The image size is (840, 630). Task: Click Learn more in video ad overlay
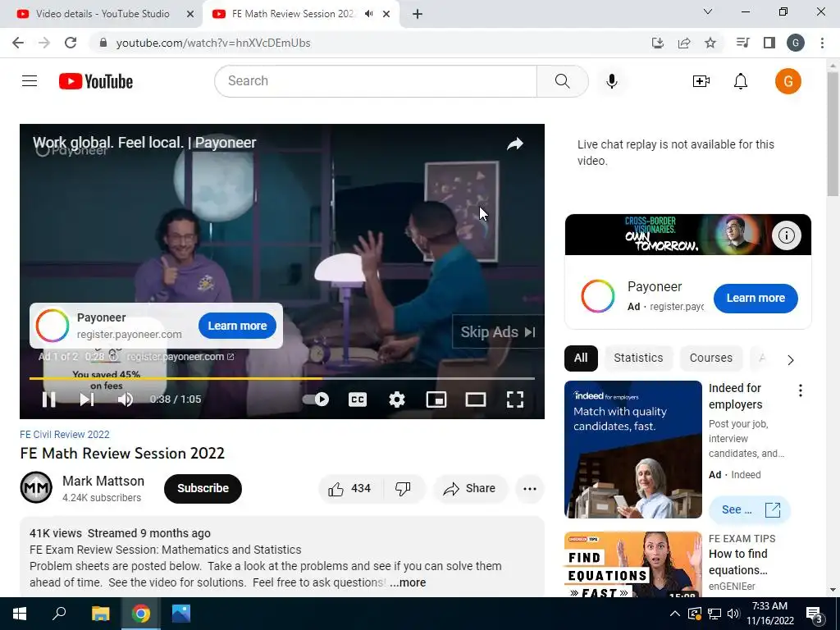[237, 326]
